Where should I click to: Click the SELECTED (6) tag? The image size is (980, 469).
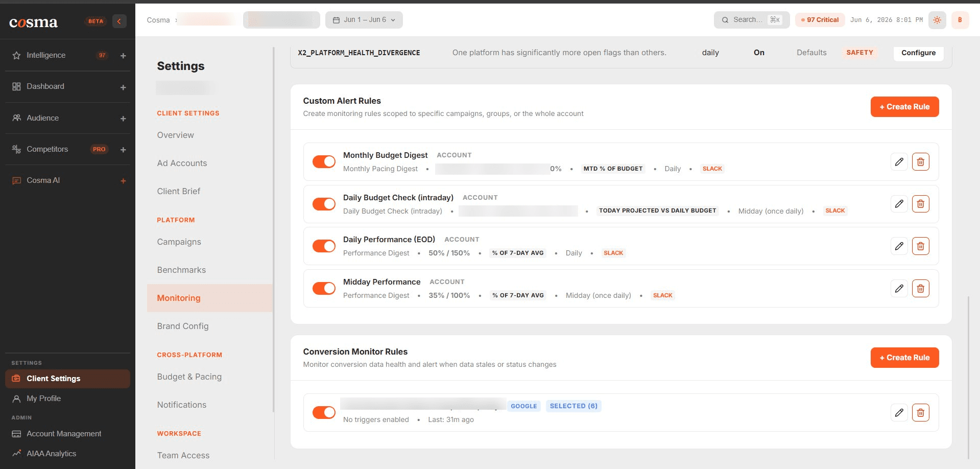pyautogui.click(x=573, y=406)
